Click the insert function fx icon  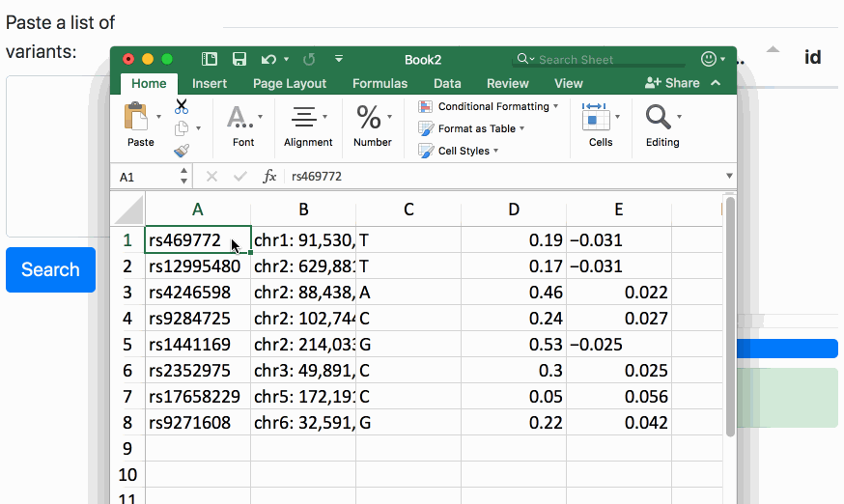coord(270,177)
